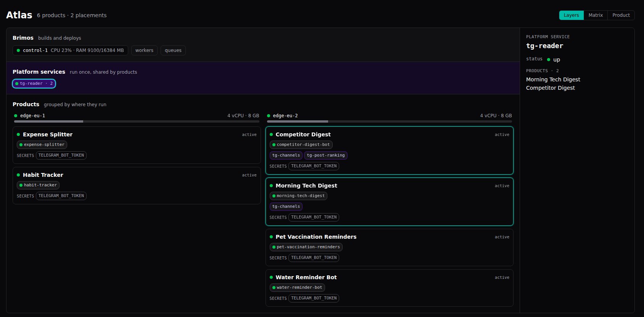Open the Expense Splitter product card
644x317 pixels.
click(x=137, y=146)
